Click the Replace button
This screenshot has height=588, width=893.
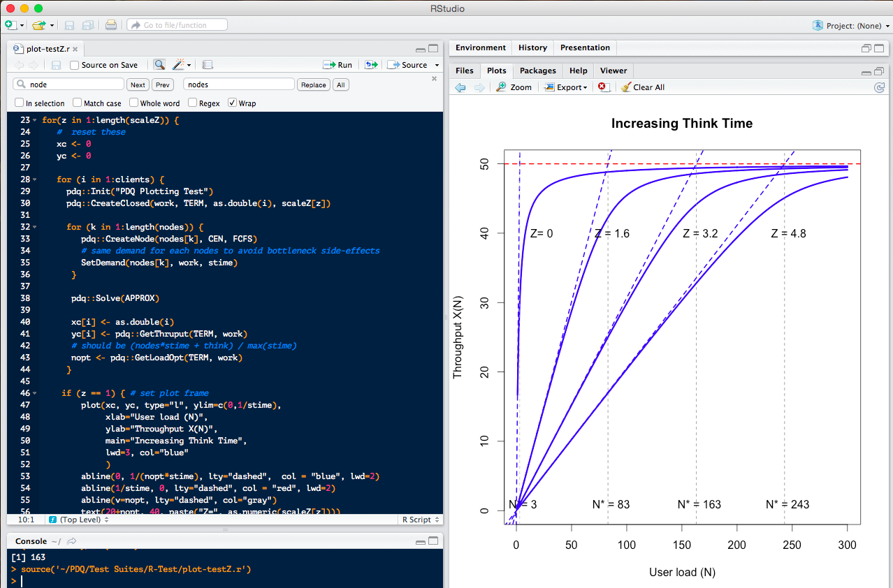(x=313, y=84)
